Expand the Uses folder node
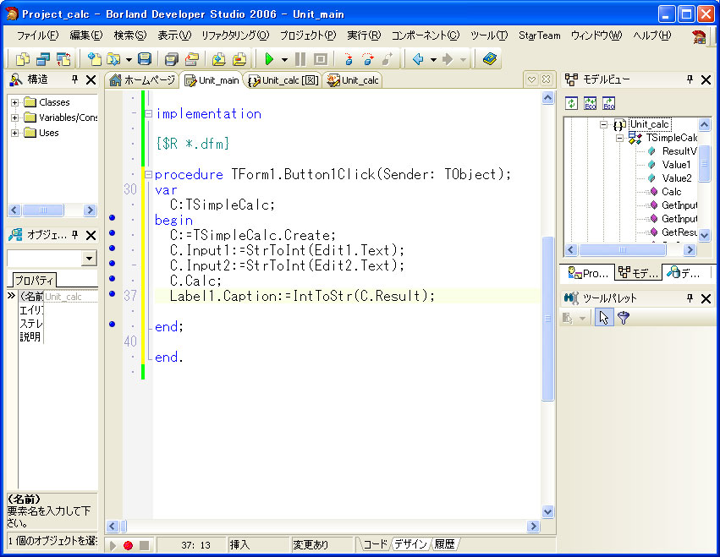The image size is (720, 557). pyautogui.click(x=15, y=133)
